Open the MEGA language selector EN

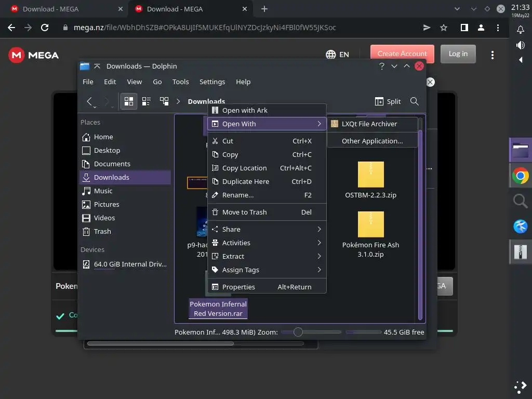337,54
